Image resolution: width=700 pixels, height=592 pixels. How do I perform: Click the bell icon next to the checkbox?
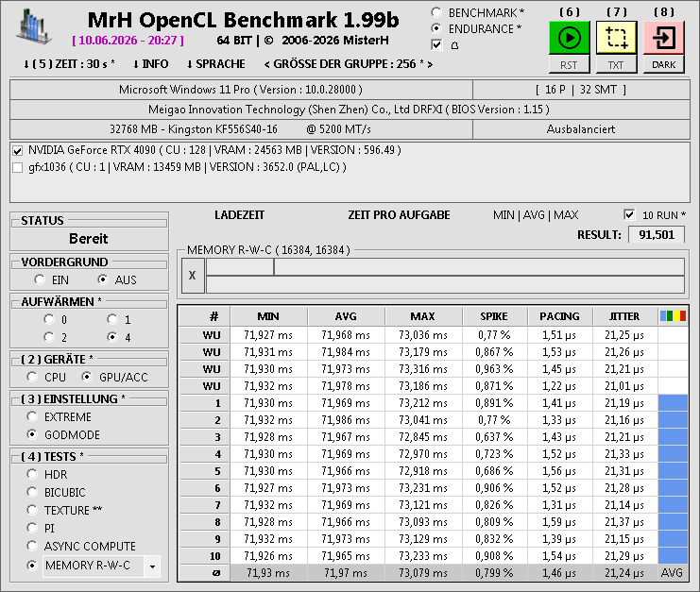tap(454, 45)
